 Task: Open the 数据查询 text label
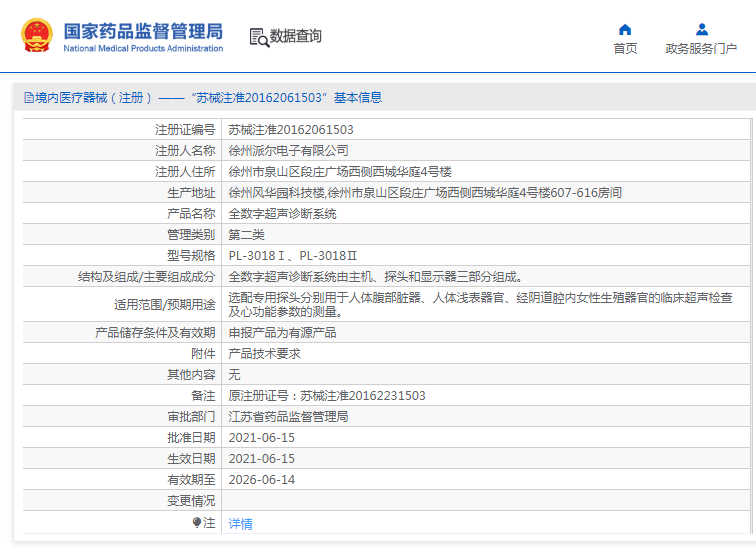coord(296,37)
